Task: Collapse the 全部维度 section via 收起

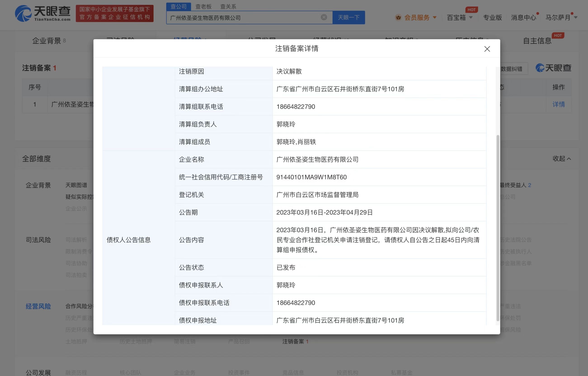Action: pyautogui.click(x=562, y=159)
